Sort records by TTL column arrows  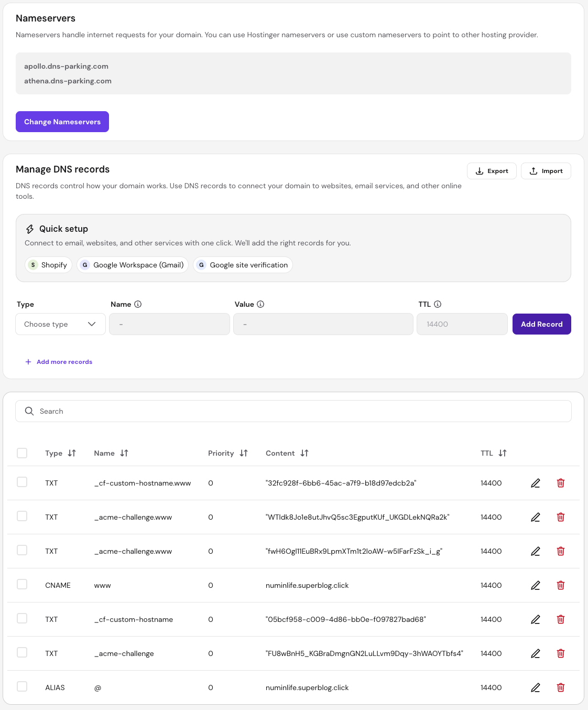pyautogui.click(x=503, y=453)
